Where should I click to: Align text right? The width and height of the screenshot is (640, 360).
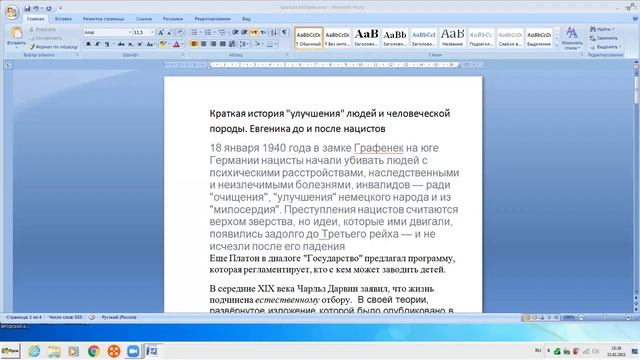point(213,44)
